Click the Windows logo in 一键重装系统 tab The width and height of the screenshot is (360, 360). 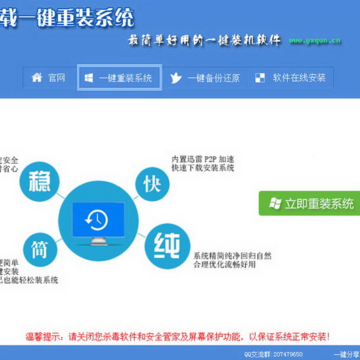89,78
